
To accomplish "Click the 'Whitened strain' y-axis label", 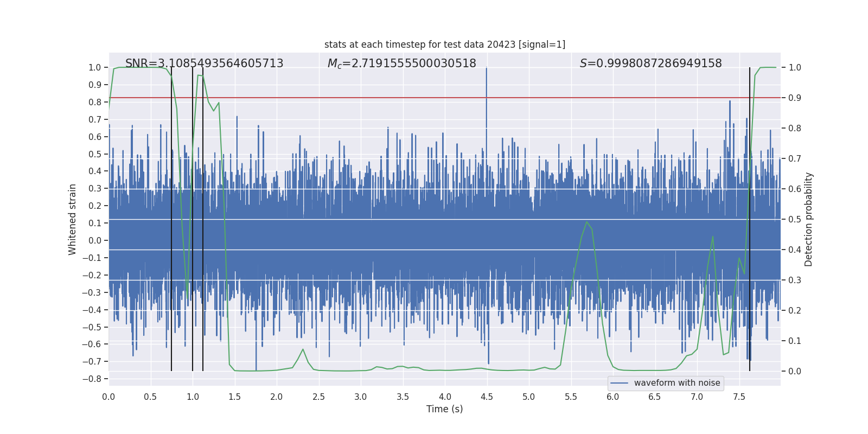I will [73, 219].
